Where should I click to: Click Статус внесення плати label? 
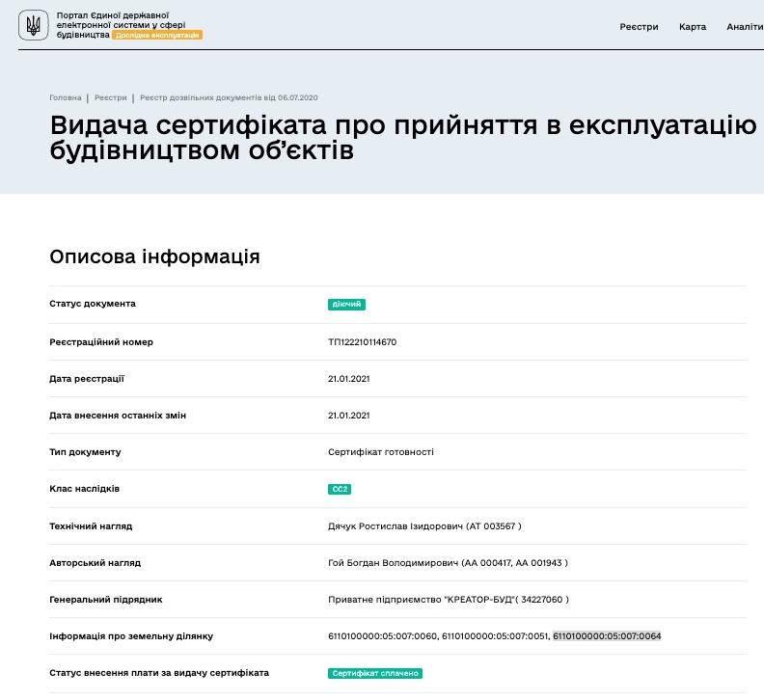[159, 673]
